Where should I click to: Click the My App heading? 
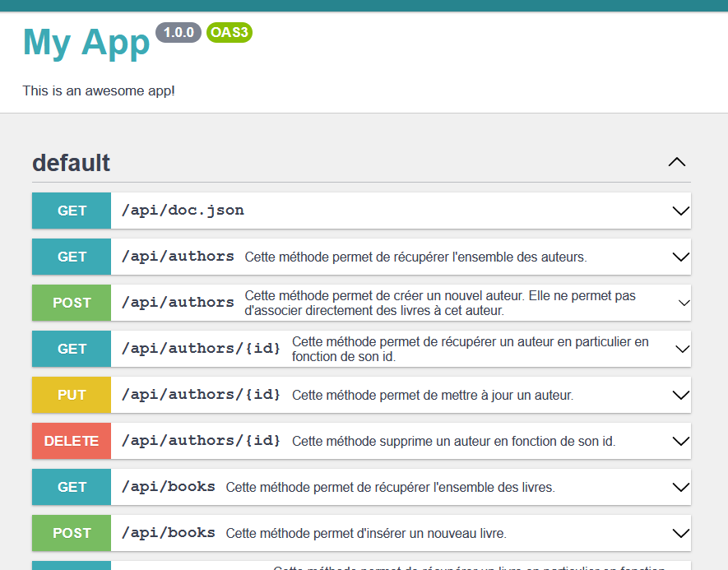86,43
